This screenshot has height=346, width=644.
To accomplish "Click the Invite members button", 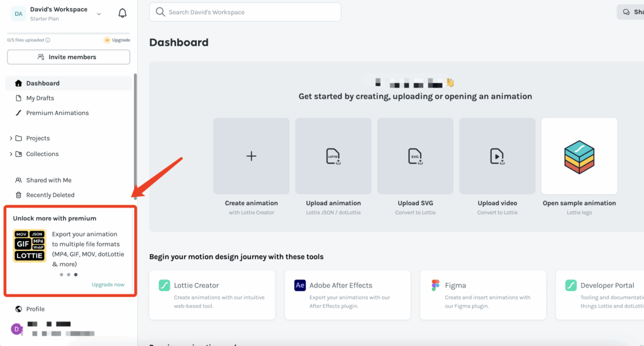I will tap(69, 57).
